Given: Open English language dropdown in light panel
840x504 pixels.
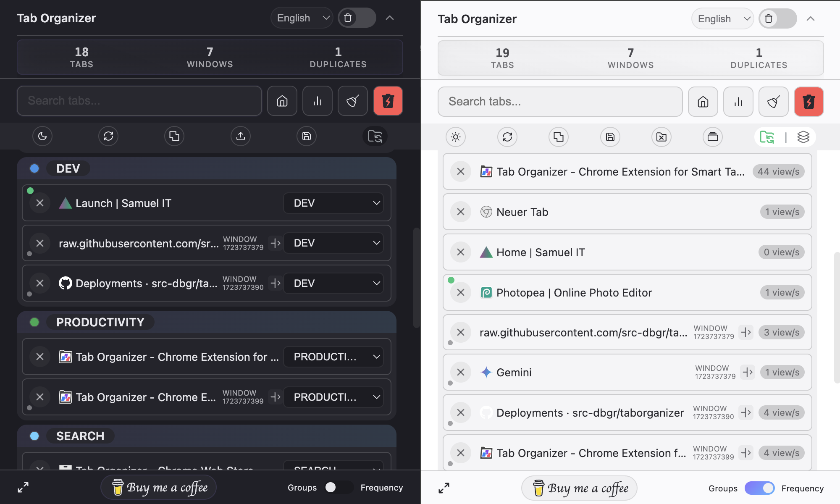Looking at the screenshot, I should (723, 19).
